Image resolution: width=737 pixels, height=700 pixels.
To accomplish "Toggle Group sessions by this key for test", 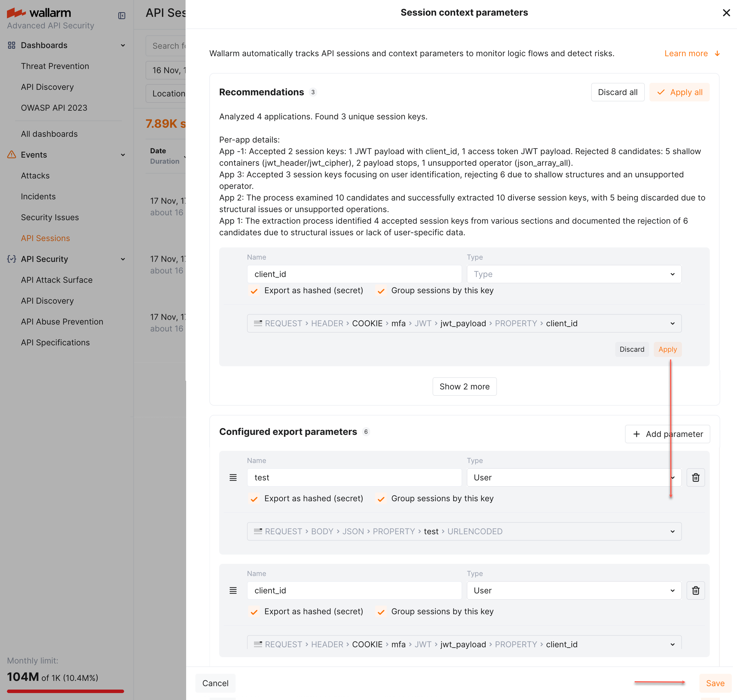I will [x=381, y=499].
